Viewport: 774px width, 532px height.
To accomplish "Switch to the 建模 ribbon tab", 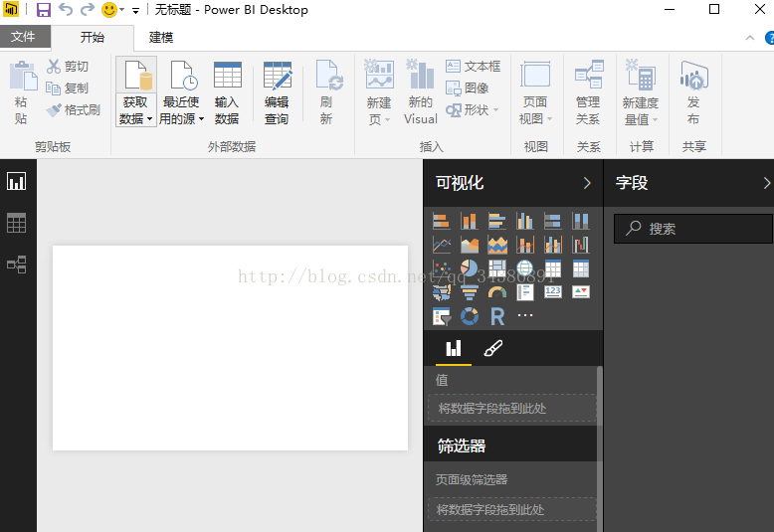I will (161, 38).
